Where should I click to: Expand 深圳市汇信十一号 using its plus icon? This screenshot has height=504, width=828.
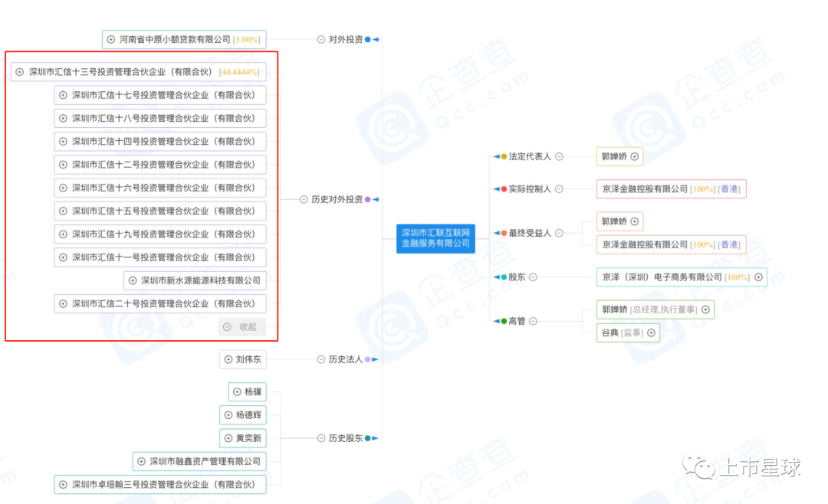point(63,257)
